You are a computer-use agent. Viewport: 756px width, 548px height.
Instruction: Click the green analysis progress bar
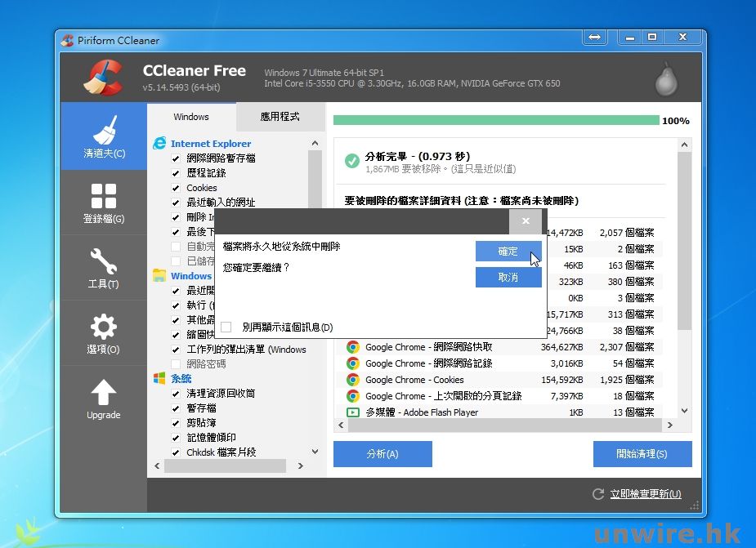click(x=495, y=121)
